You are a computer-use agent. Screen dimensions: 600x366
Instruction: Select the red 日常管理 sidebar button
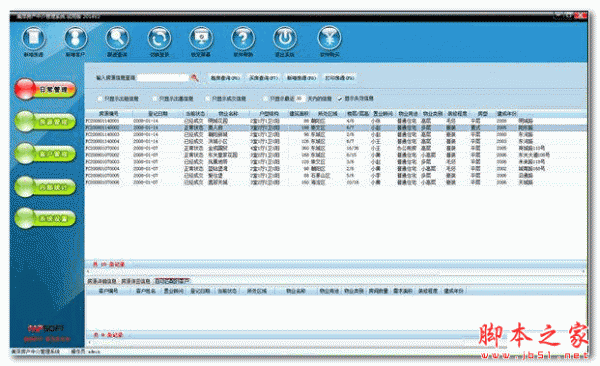click(x=45, y=90)
